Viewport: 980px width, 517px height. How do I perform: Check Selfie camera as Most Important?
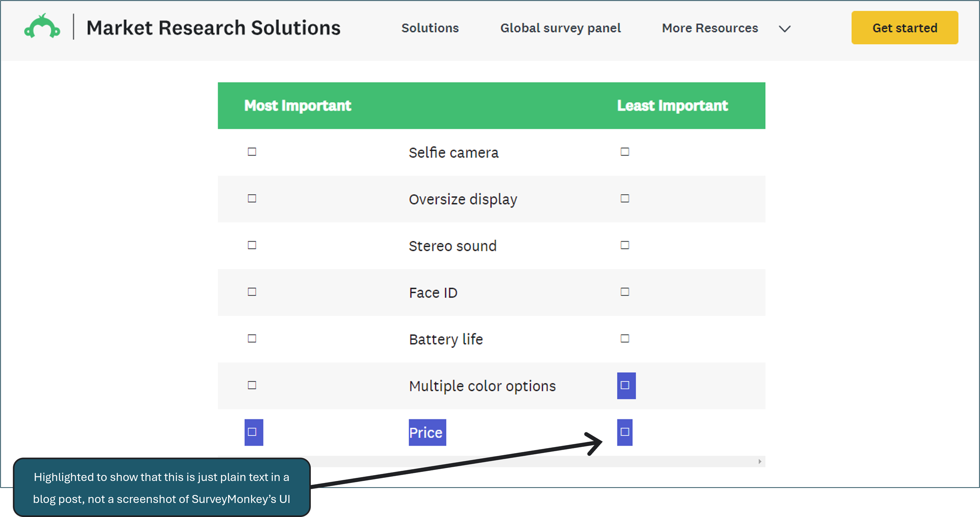click(x=251, y=152)
